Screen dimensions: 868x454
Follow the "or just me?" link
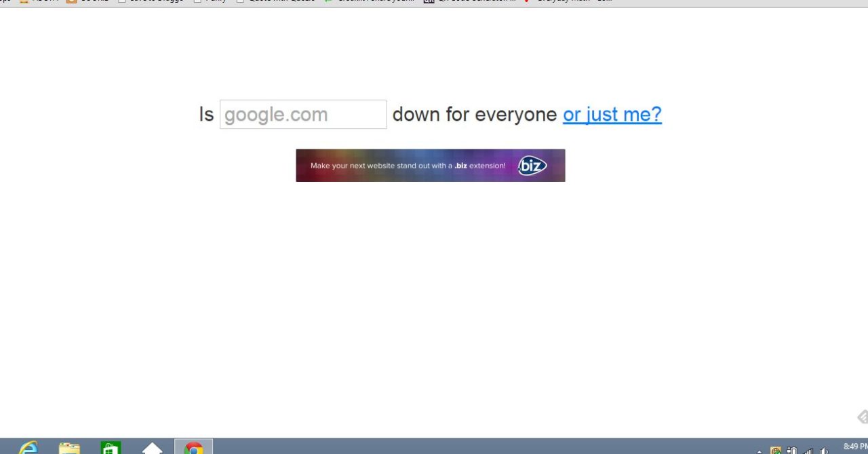pos(612,114)
